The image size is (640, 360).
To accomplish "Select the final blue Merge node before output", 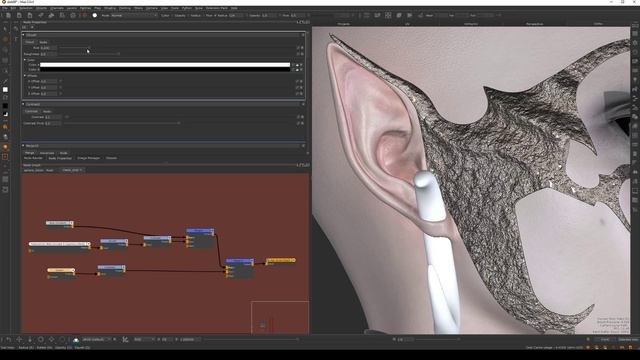I will (x=240, y=268).
